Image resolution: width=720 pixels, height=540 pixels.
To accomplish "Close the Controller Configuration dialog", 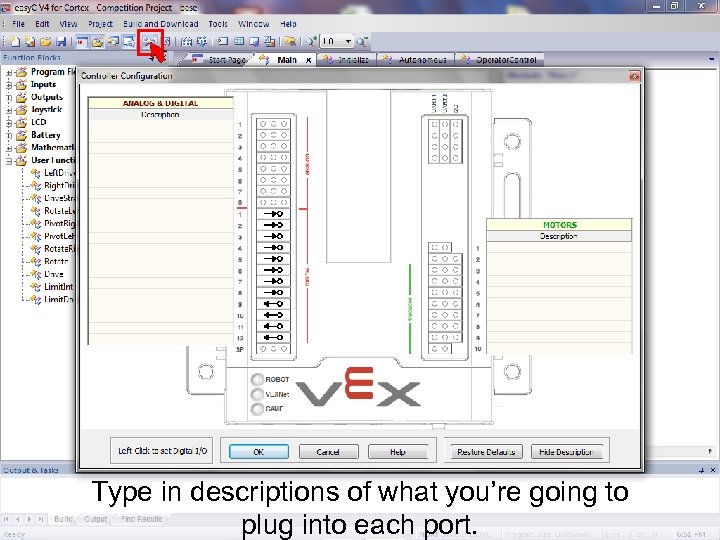I will [634, 76].
